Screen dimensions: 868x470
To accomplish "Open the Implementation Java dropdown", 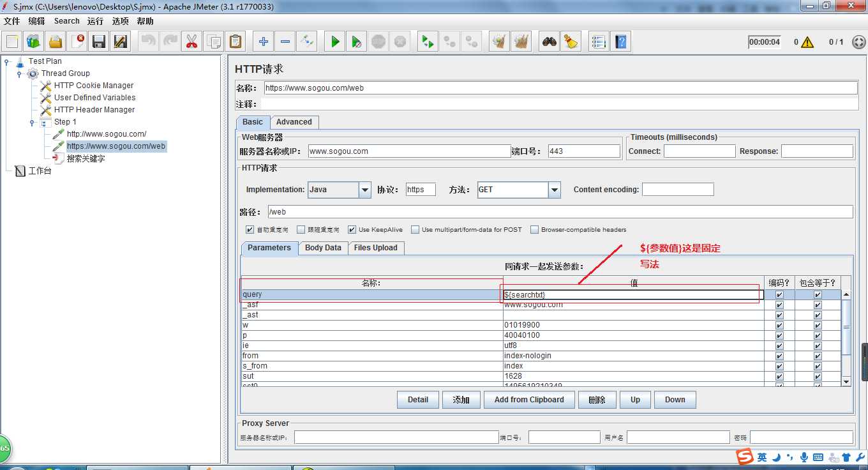I will (x=365, y=190).
